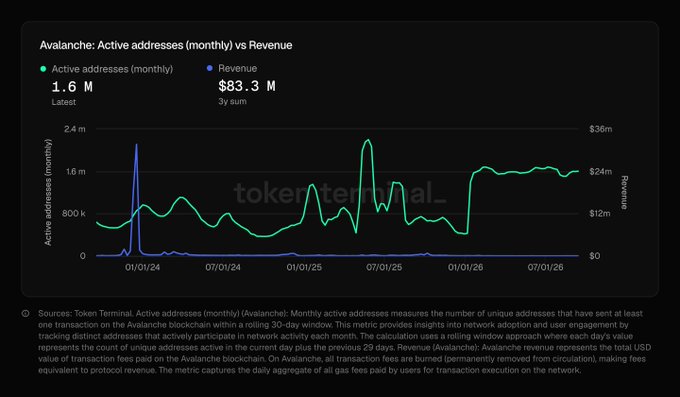Click the '800 k' left axis label
The image size is (680, 397).
click(x=73, y=213)
